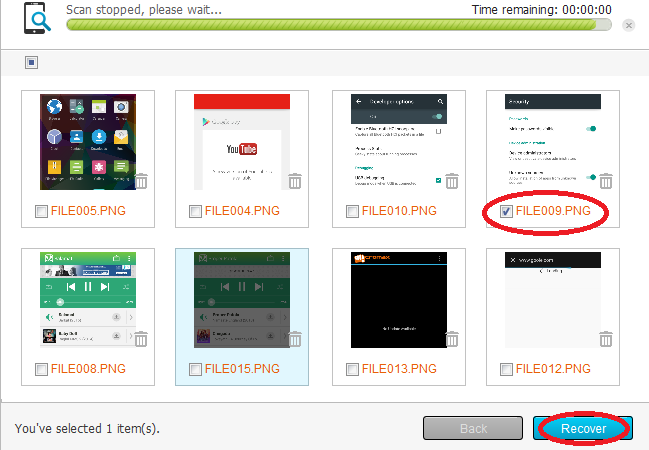Uncheck the FILE009.PNG checkbox
The width and height of the screenshot is (649, 450).
[x=507, y=212]
